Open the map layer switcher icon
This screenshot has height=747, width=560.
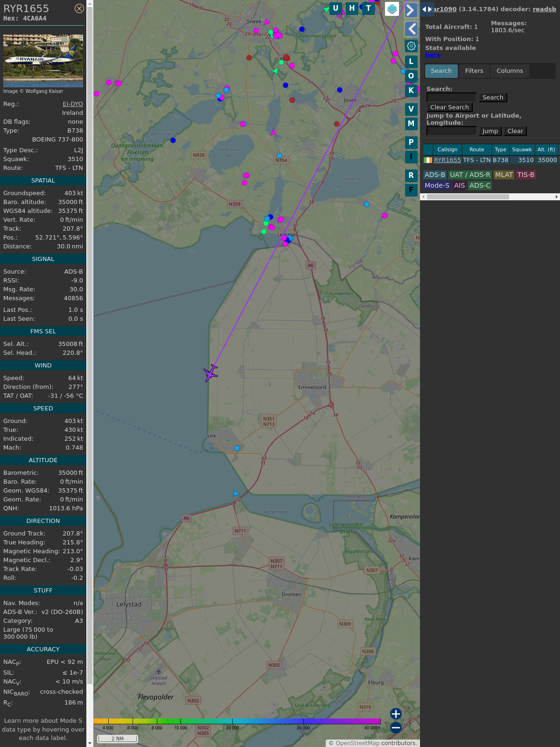coord(392,9)
